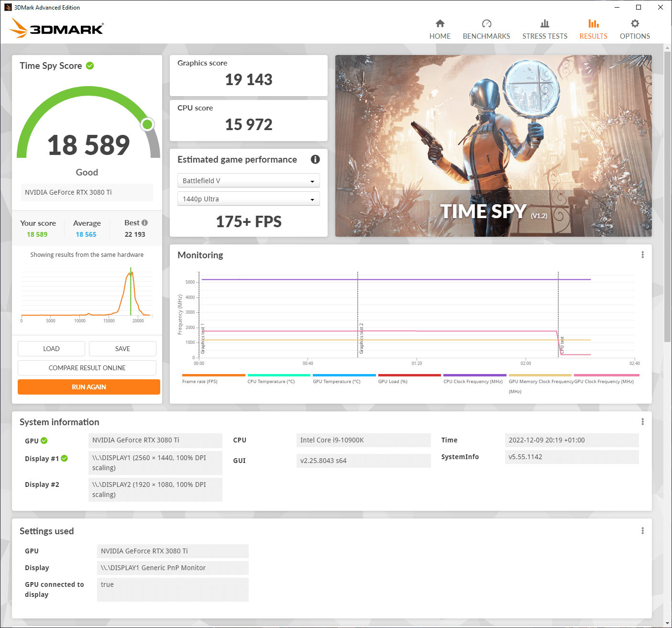Open the OPTIONS tab

click(635, 30)
